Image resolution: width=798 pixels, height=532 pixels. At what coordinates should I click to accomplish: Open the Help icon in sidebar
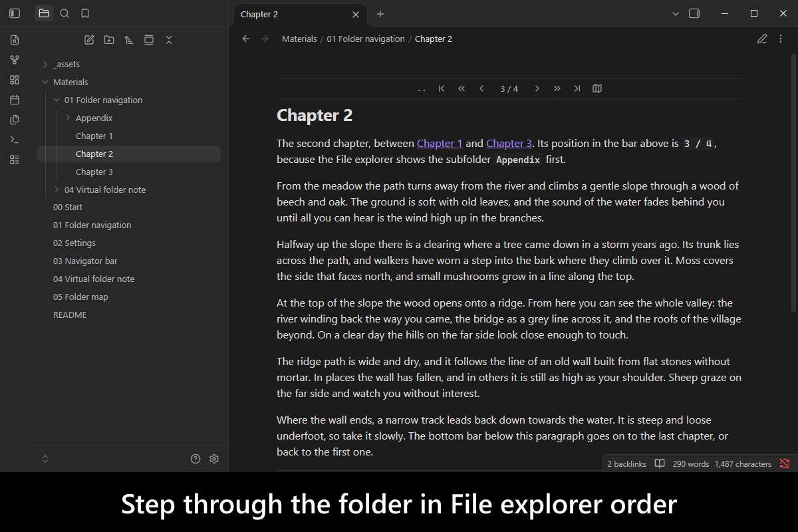point(196,459)
